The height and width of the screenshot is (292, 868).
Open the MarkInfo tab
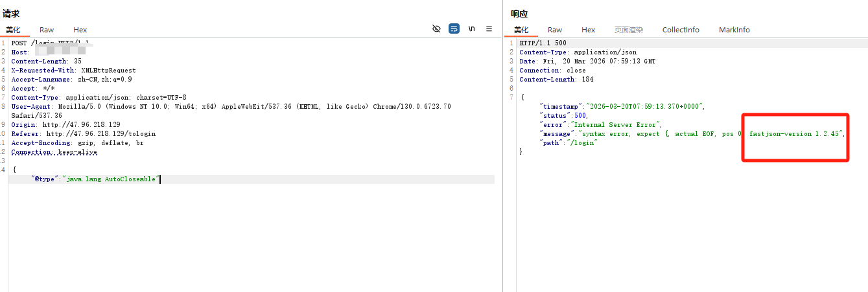[734, 30]
